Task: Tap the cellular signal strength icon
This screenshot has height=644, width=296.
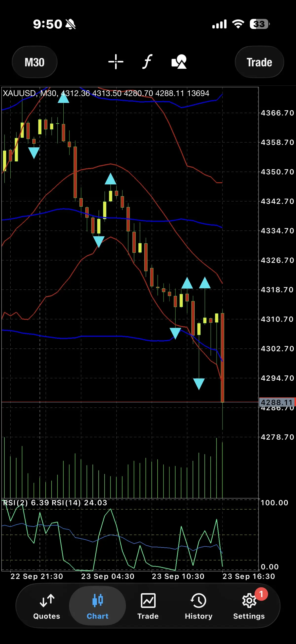Action: [x=219, y=24]
